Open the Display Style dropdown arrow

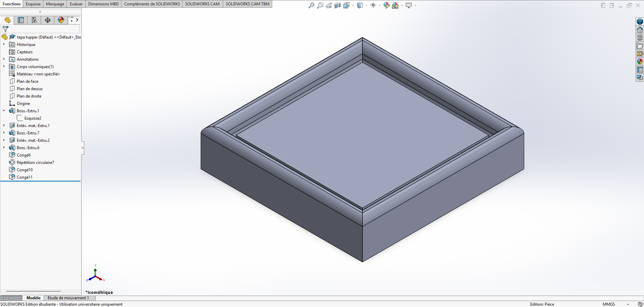(366, 5)
